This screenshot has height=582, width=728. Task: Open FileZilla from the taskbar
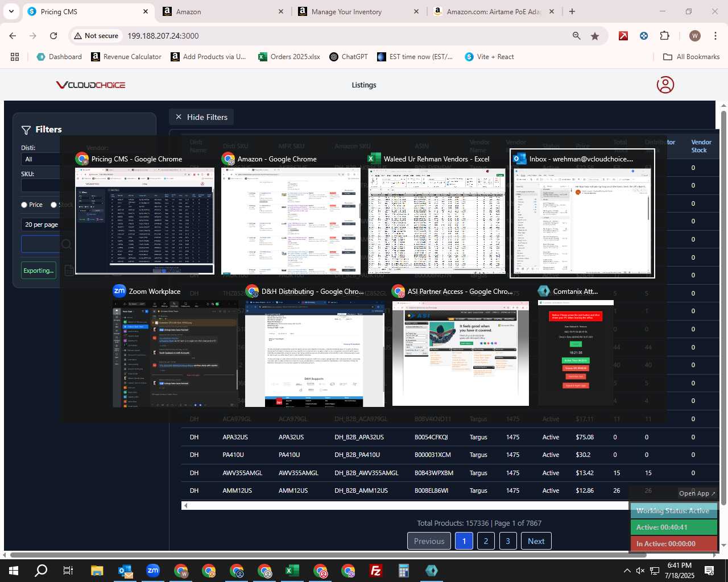(376, 571)
